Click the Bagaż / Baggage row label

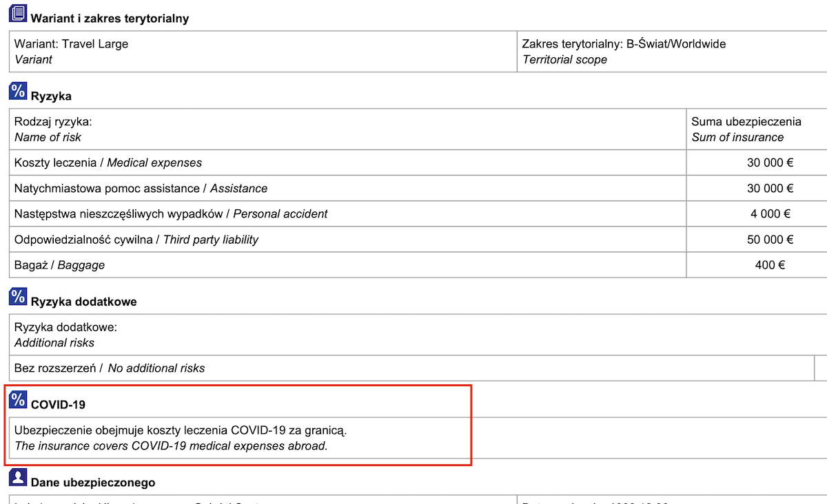pyautogui.click(x=59, y=265)
